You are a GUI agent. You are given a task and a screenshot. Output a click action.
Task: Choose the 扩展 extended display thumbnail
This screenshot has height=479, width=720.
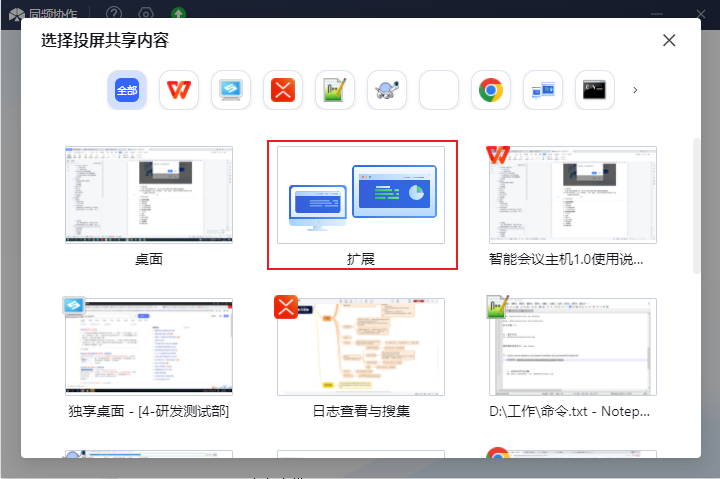tap(361, 195)
